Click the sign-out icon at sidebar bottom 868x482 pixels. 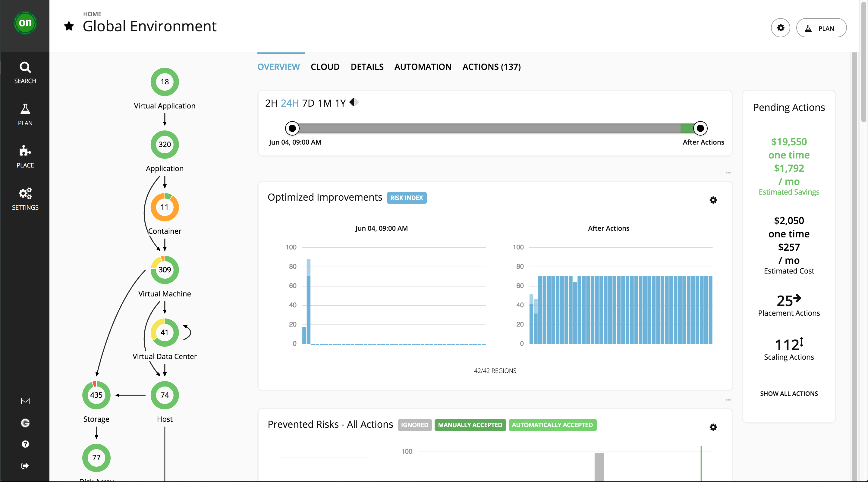click(25, 465)
